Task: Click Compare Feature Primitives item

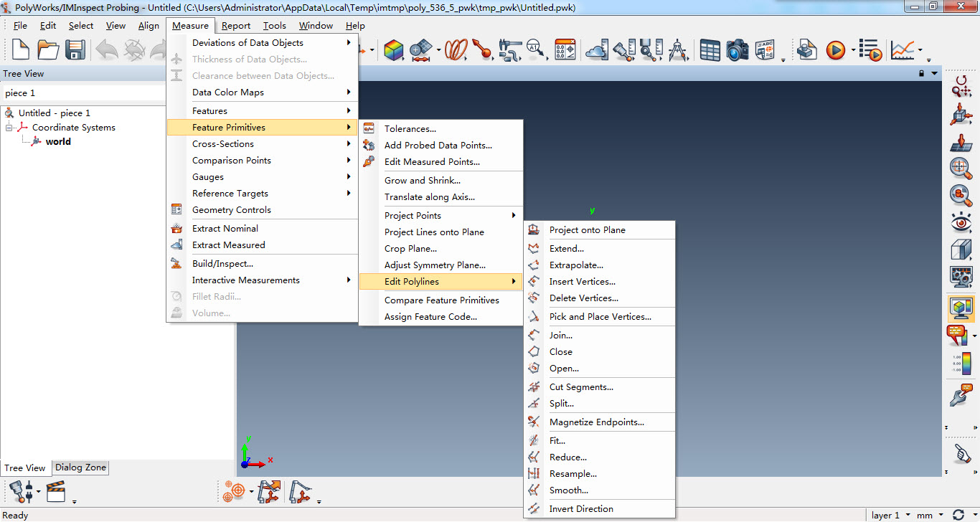Action: point(440,300)
